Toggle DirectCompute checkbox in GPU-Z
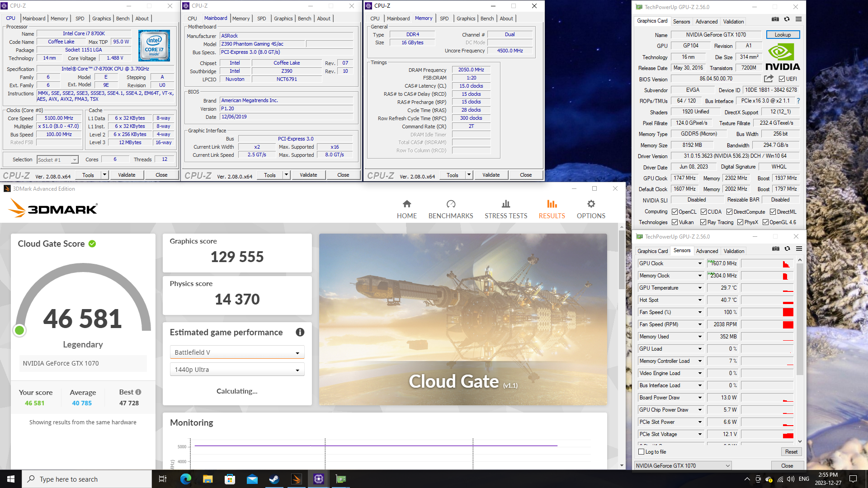Screen dimensions: 868x488 (x=729, y=212)
